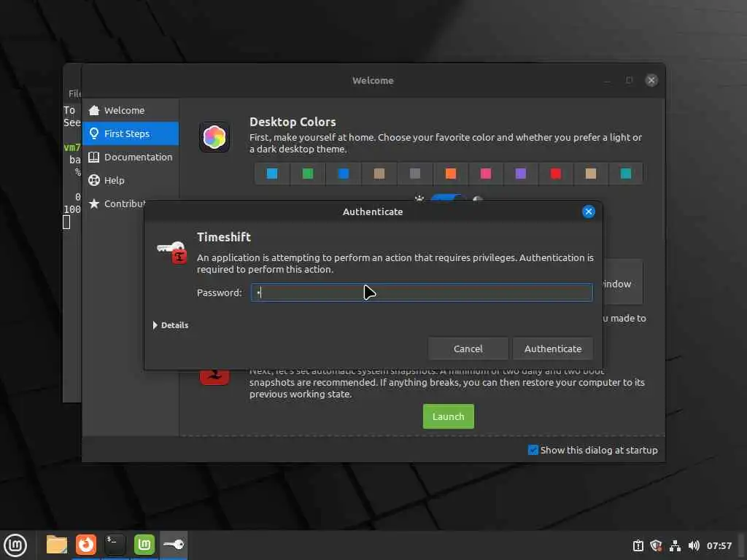Choose the purple desktop color swatch
This screenshot has width=747, height=560.
[521, 174]
